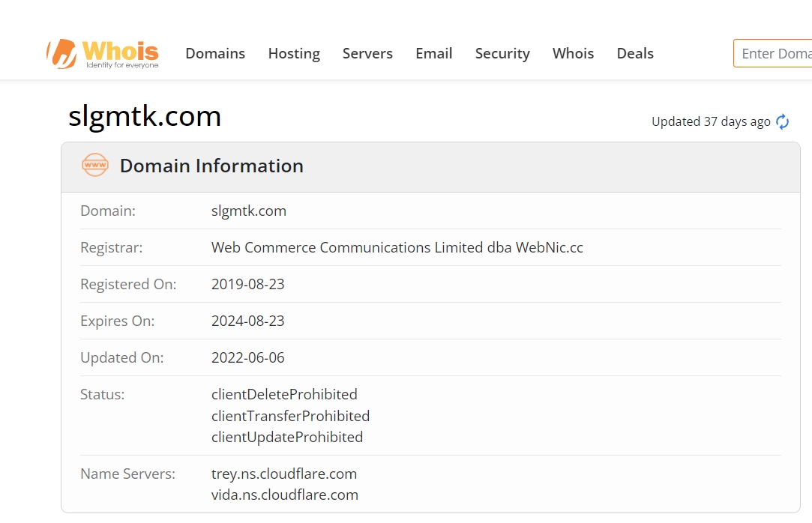Screen dimensions: 812x523
Task: Open the Deals page from the navigation
Action: tap(635, 53)
